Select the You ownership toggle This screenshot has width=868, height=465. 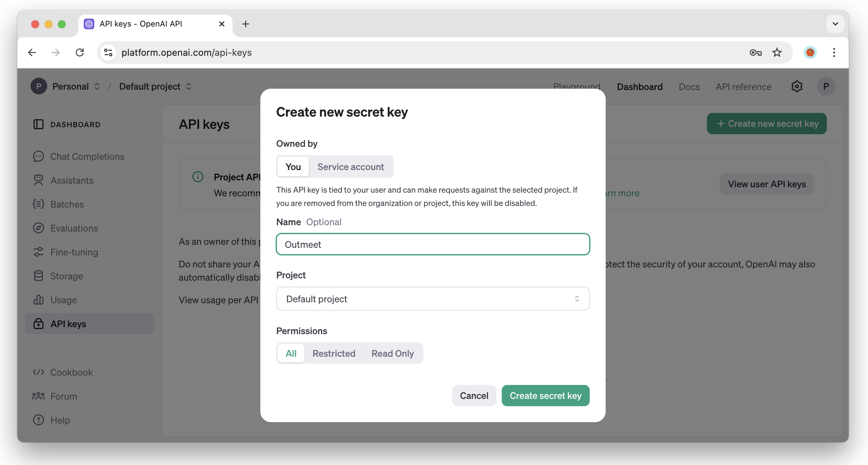293,166
